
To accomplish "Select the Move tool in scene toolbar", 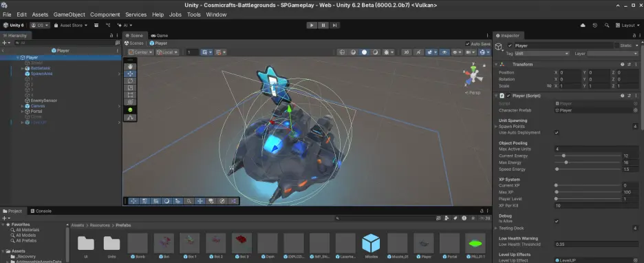I will coord(130,74).
